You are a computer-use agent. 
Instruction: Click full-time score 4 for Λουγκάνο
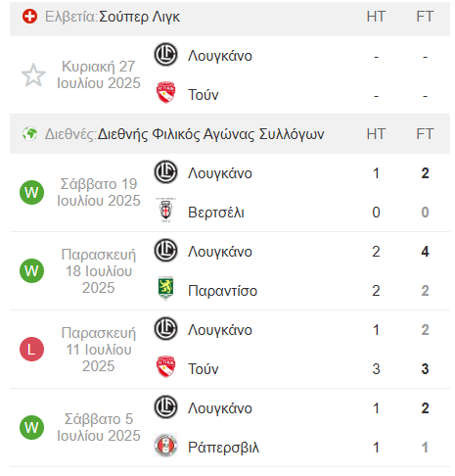click(x=425, y=252)
